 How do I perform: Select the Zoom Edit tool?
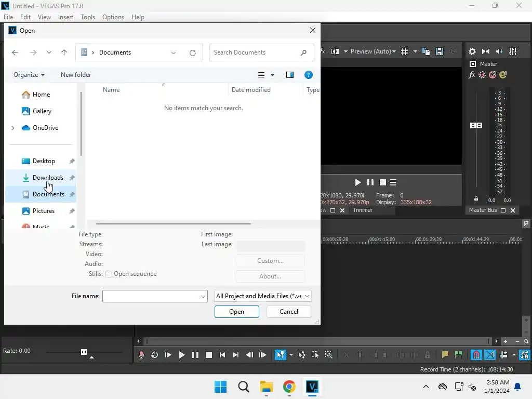(328, 355)
